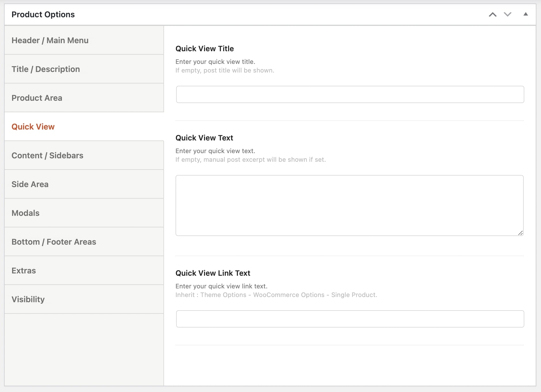Image resolution: width=541 pixels, height=392 pixels.
Task: Click inside the Quick View Text textarea
Action: (x=349, y=205)
